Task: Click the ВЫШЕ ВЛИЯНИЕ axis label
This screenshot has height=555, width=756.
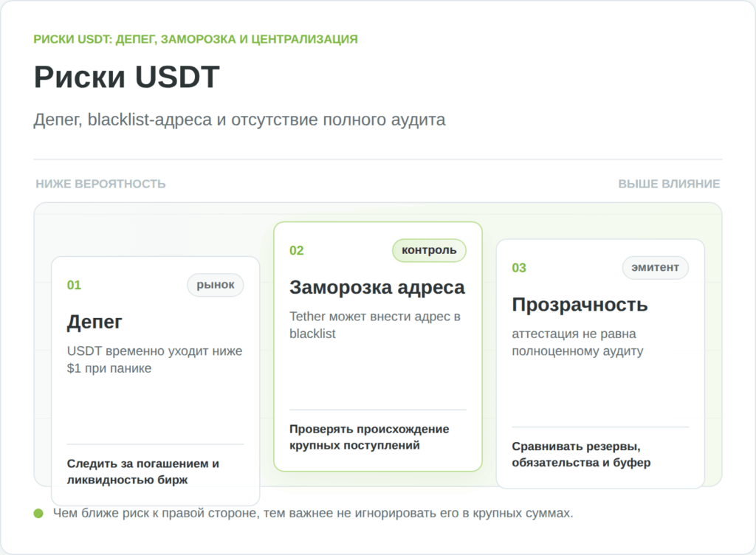Action: coord(669,184)
